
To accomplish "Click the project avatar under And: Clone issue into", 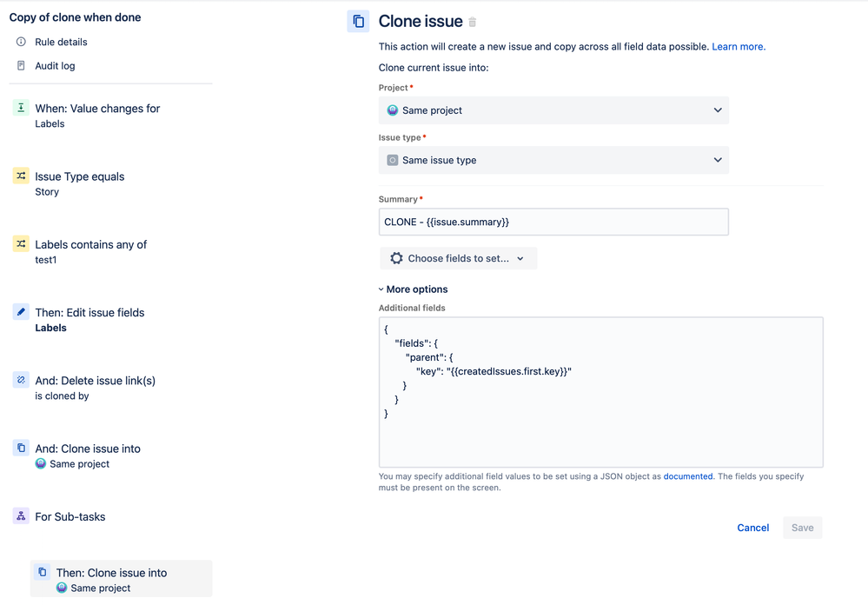I will pyautogui.click(x=41, y=463).
